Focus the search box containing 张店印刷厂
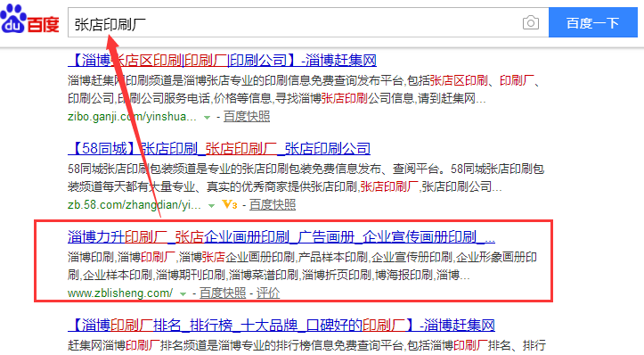 308,22
